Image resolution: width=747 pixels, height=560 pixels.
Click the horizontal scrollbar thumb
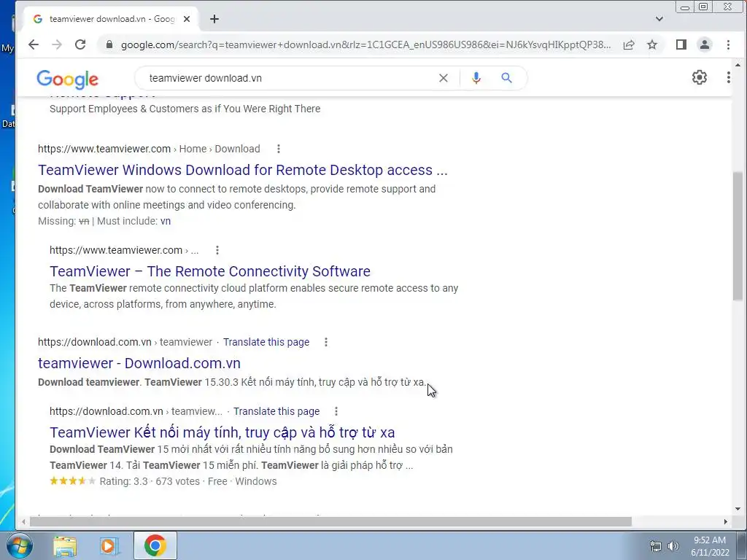(330, 522)
